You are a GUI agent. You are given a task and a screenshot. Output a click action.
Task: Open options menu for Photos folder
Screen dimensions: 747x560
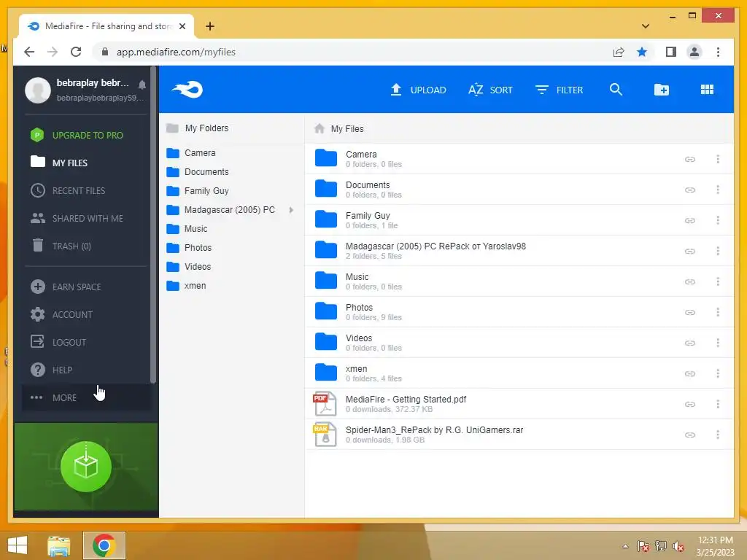pos(718,312)
